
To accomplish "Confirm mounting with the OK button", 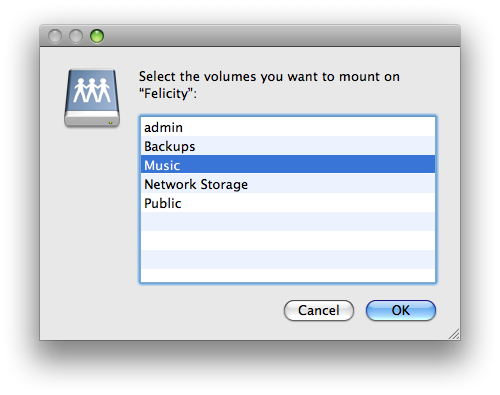I will tap(401, 310).
